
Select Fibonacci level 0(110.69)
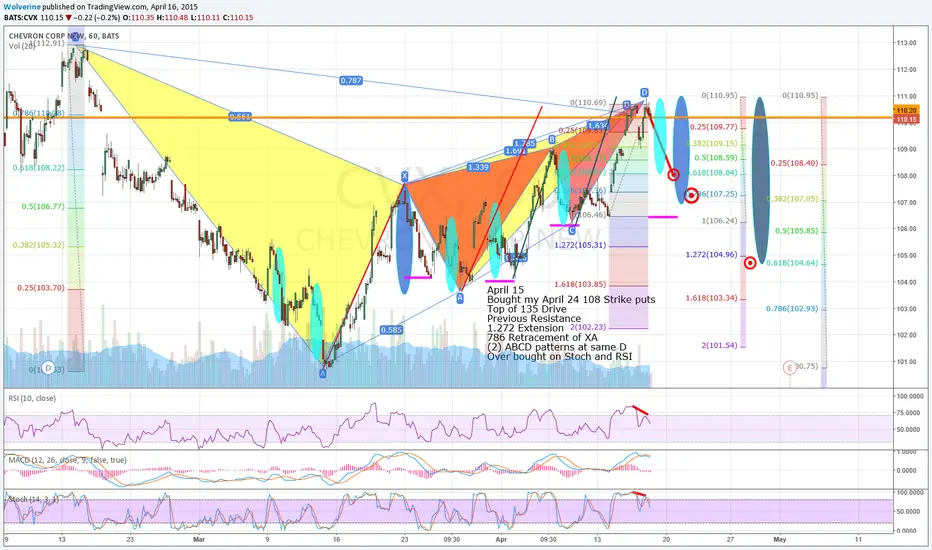tap(588, 102)
